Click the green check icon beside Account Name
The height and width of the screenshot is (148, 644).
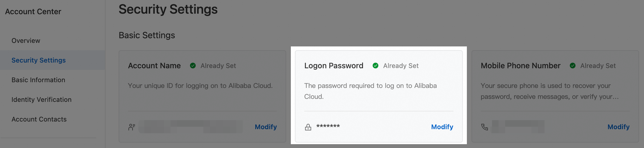(x=193, y=66)
